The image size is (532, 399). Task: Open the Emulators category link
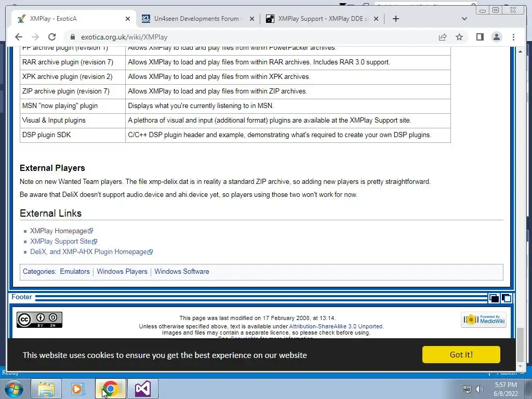tap(75, 271)
